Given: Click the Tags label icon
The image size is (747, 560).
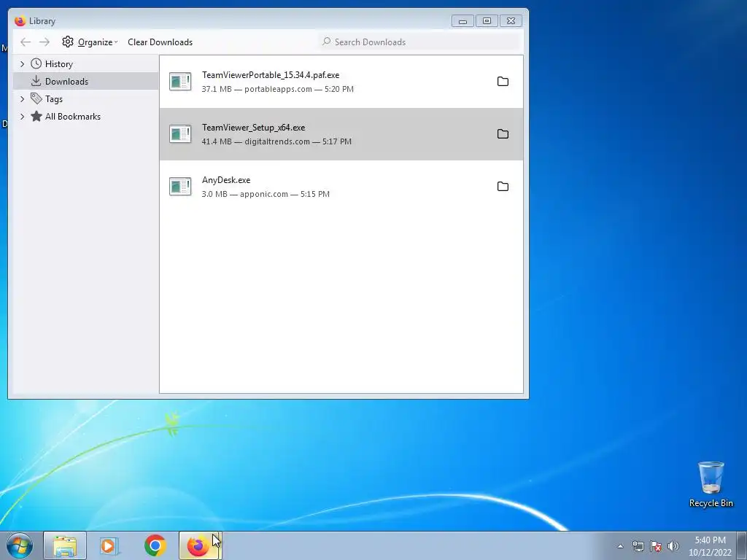Looking at the screenshot, I should click(x=36, y=98).
